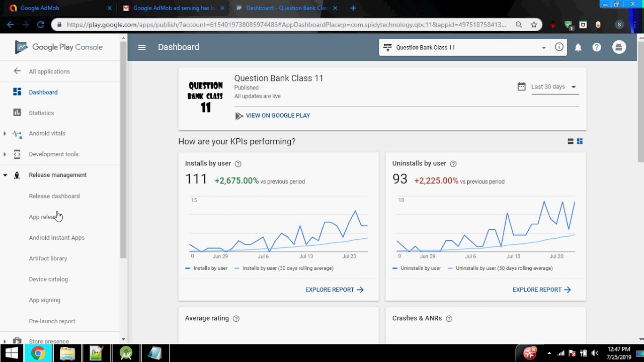The image size is (644, 362).
Task: Open Pre-launch report
Action: click(x=52, y=321)
